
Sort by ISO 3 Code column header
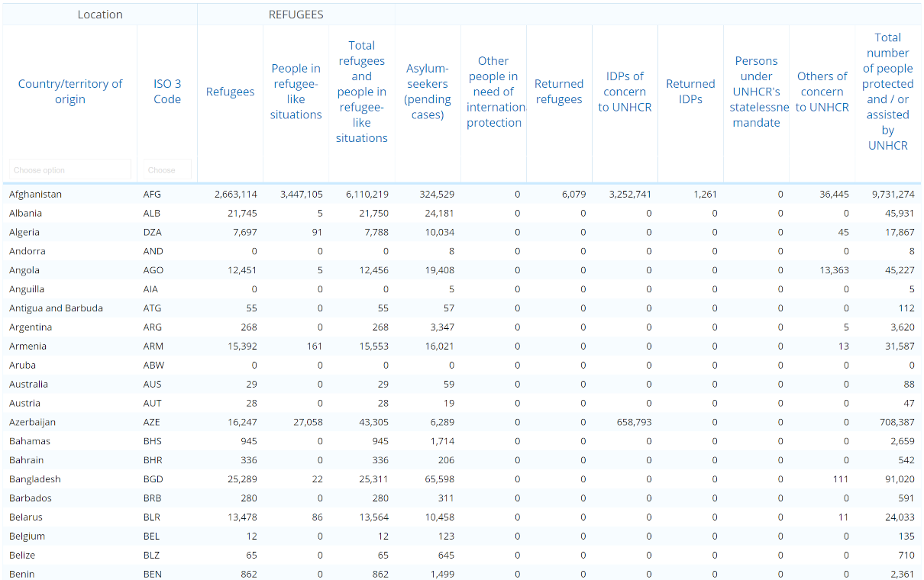[x=167, y=92]
